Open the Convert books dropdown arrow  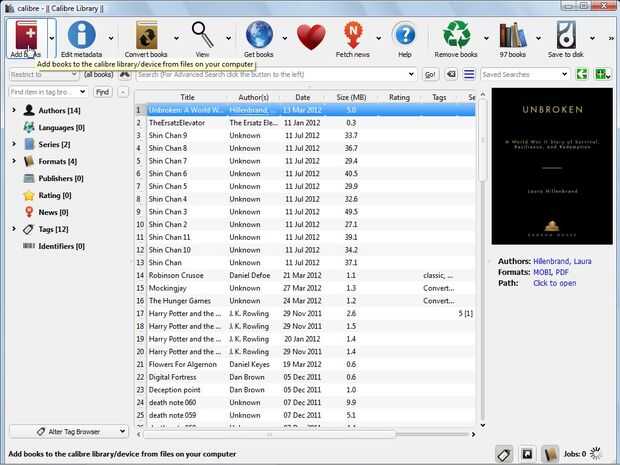tap(176, 38)
